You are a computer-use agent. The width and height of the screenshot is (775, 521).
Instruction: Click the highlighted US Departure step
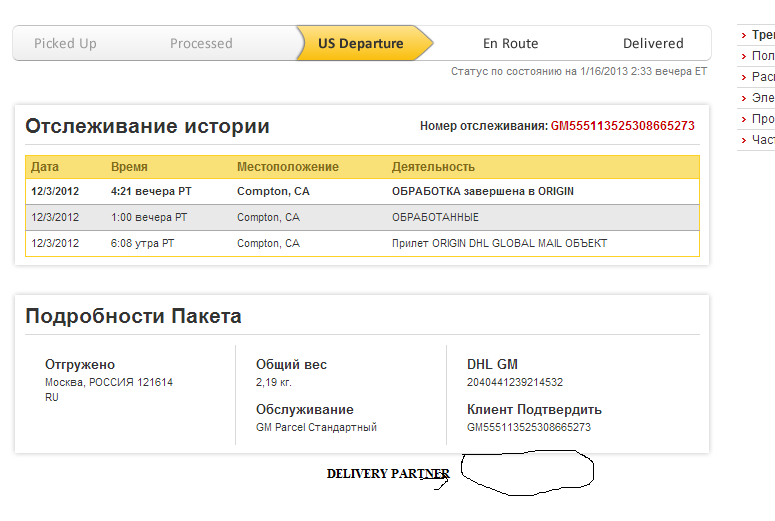tap(361, 44)
